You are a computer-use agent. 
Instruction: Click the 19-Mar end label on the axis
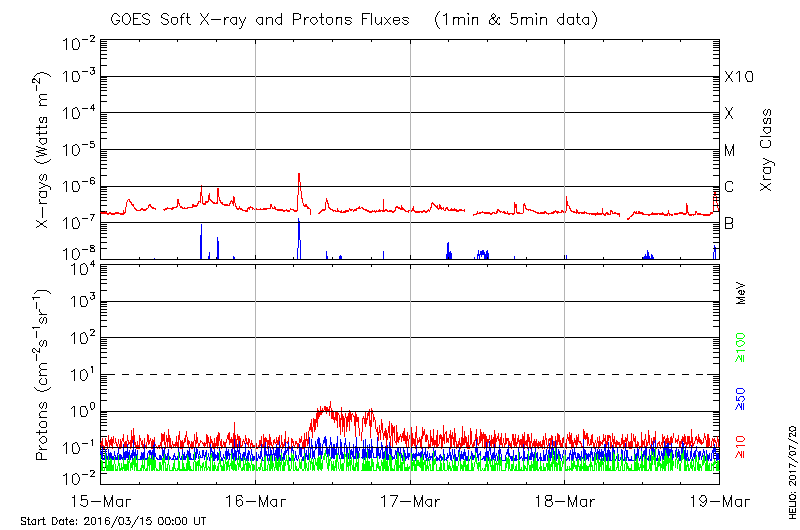point(719,500)
